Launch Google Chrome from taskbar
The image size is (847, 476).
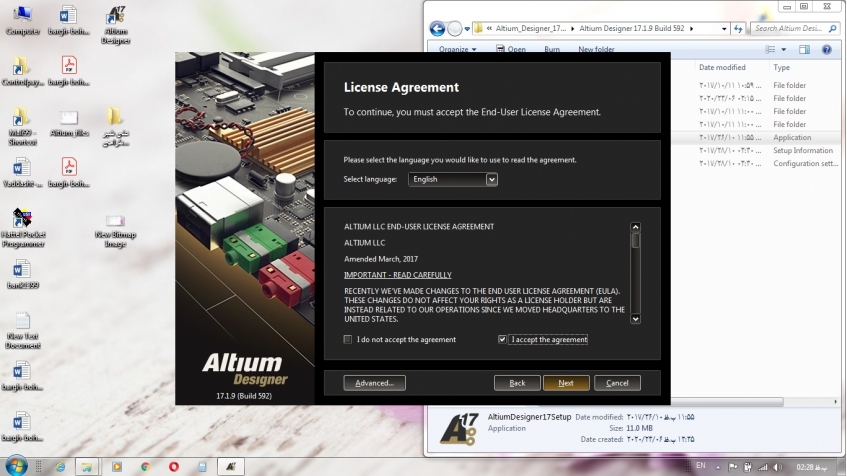145,466
